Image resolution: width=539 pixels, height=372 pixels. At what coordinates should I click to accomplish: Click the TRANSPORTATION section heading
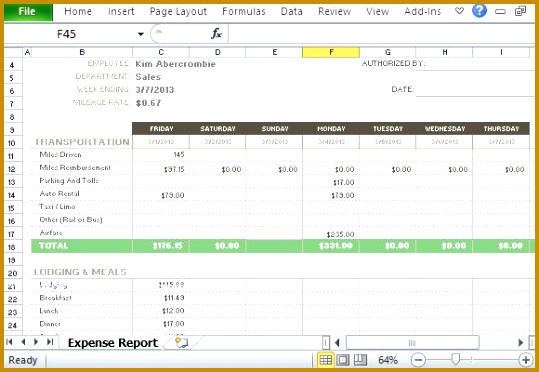(x=82, y=142)
